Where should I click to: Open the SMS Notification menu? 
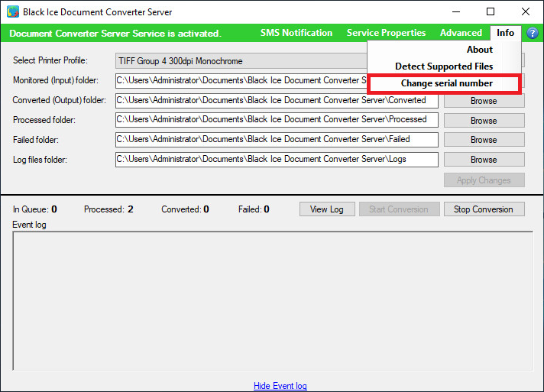(296, 33)
